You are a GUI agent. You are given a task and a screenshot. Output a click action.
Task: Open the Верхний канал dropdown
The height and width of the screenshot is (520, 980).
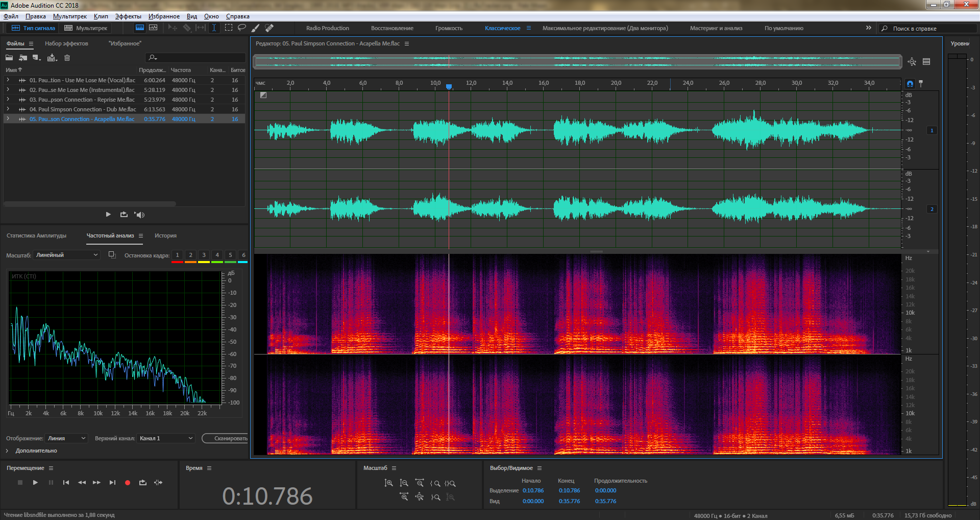(x=166, y=438)
